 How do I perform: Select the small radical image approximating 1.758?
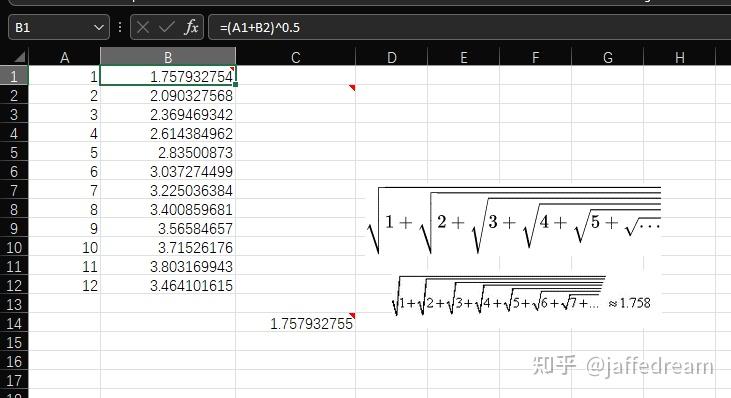coord(522,296)
